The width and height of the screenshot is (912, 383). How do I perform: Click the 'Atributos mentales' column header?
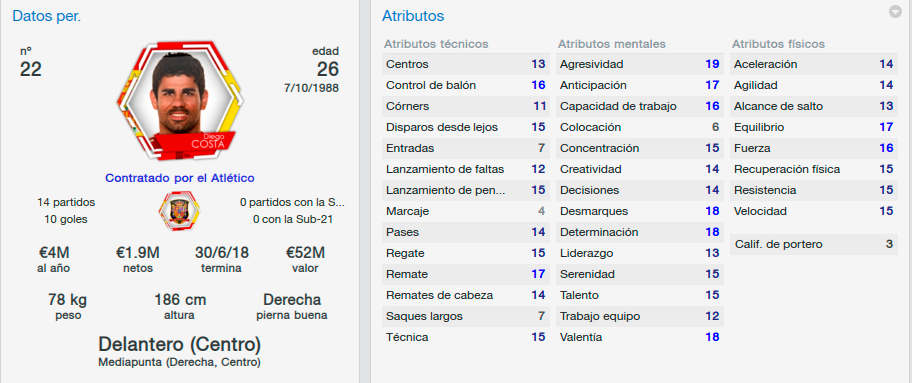coord(611,44)
